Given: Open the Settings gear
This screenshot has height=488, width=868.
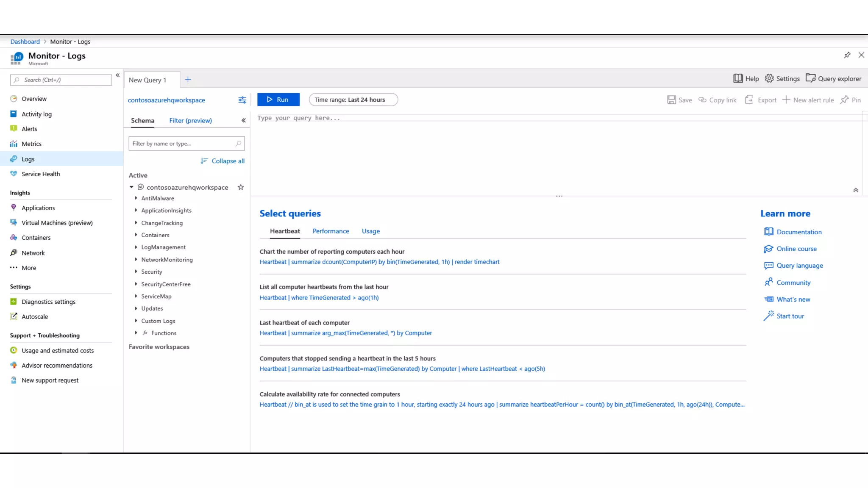Looking at the screenshot, I should click(x=782, y=78).
